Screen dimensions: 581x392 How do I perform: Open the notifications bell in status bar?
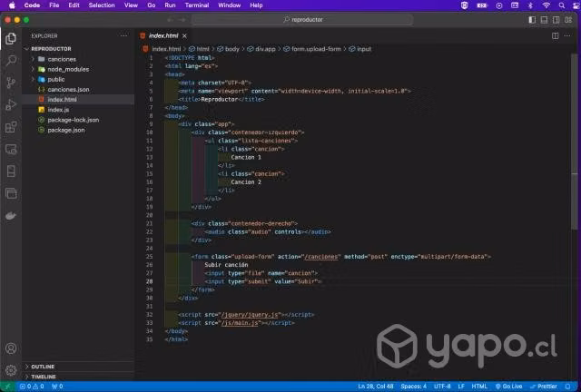567,387
